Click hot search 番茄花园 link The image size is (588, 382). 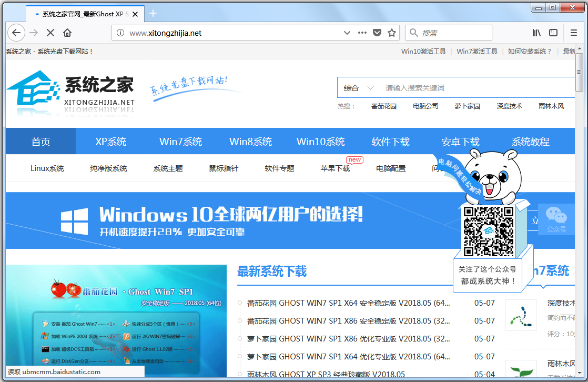pos(383,106)
